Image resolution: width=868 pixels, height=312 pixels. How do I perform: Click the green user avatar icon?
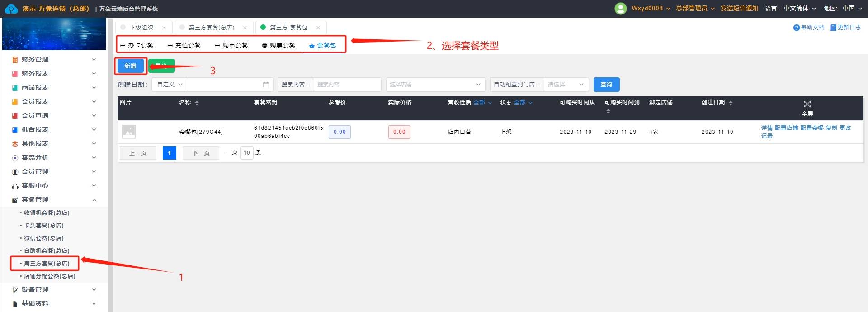[621, 9]
